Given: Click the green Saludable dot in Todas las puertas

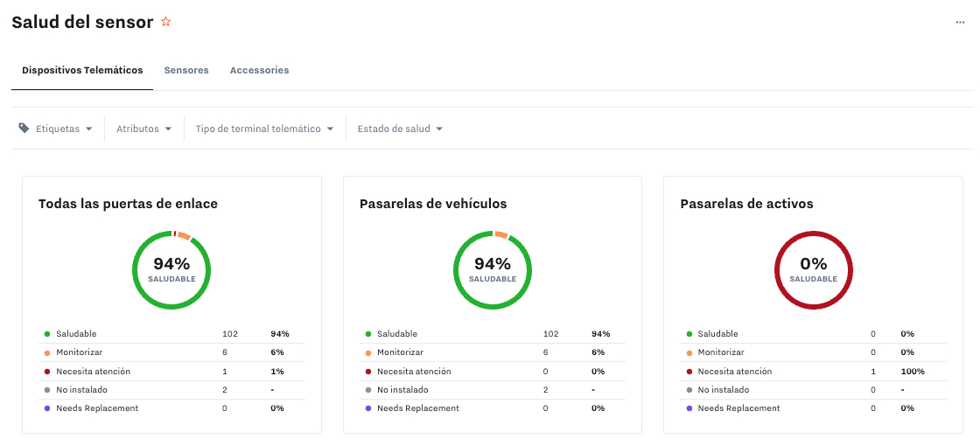Looking at the screenshot, I should pos(47,334).
